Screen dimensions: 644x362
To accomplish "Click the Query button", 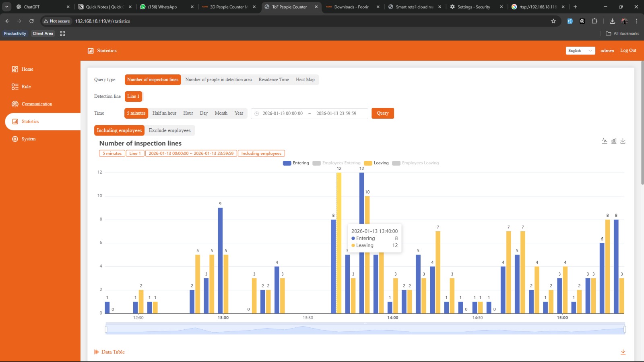I will point(383,113).
